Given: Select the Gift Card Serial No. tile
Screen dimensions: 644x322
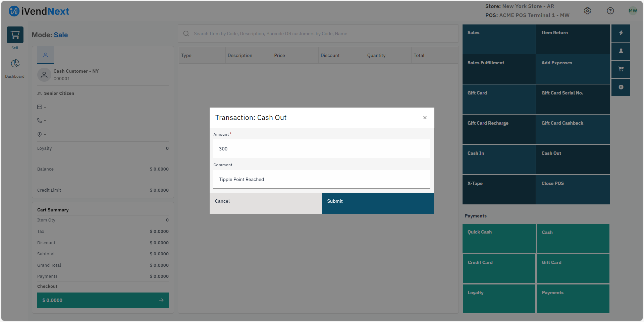Looking at the screenshot, I should (x=573, y=100).
